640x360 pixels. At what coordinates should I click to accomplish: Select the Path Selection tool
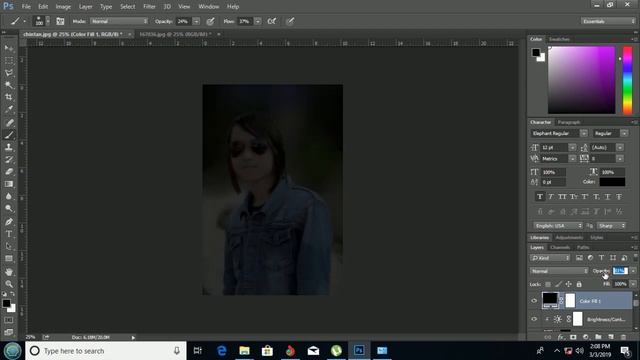point(9,246)
